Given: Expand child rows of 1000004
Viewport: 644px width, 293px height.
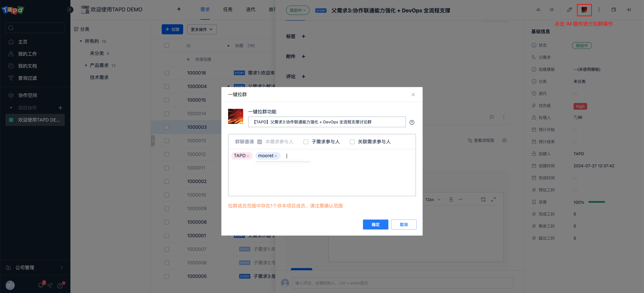Looking at the screenshot, I should point(228,86).
